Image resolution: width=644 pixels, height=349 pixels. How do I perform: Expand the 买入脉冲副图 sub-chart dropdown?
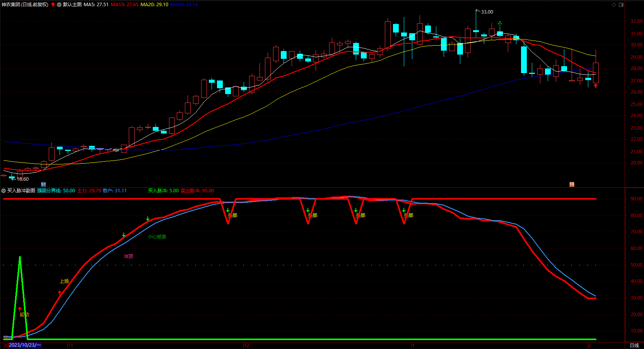(3, 191)
